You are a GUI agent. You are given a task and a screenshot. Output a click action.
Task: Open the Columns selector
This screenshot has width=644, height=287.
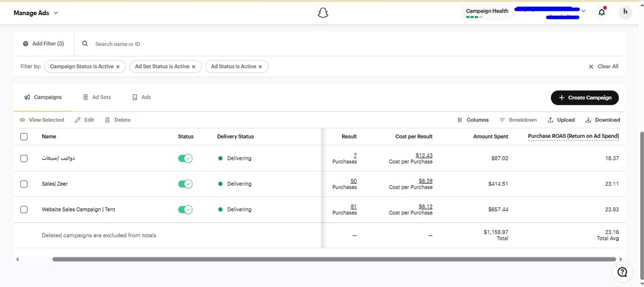point(473,120)
